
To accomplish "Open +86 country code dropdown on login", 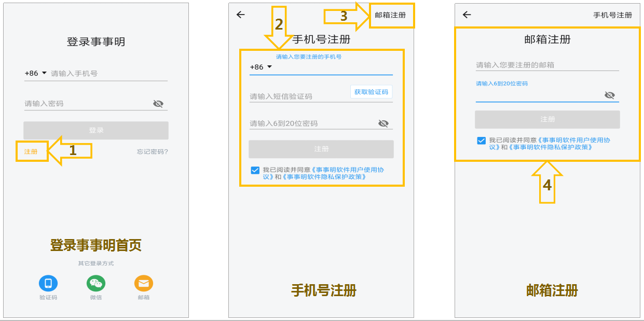I will click(x=36, y=73).
